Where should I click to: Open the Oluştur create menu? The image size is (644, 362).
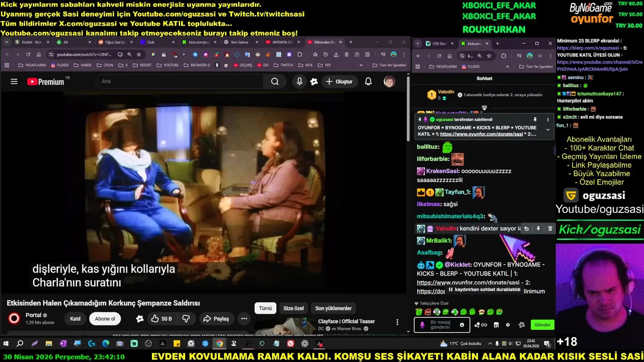tap(339, 81)
